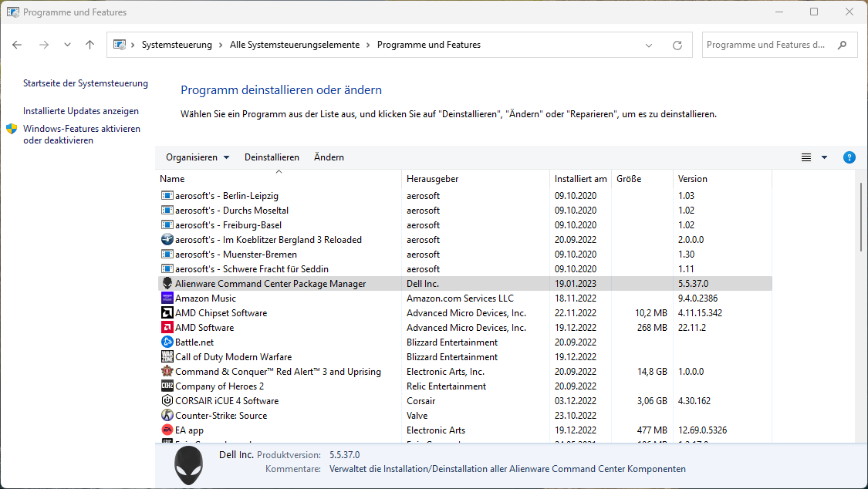Sort by Installiert am column header
Viewport: 868px width, 489px height.
pyautogui.click(x=581, y=179)
